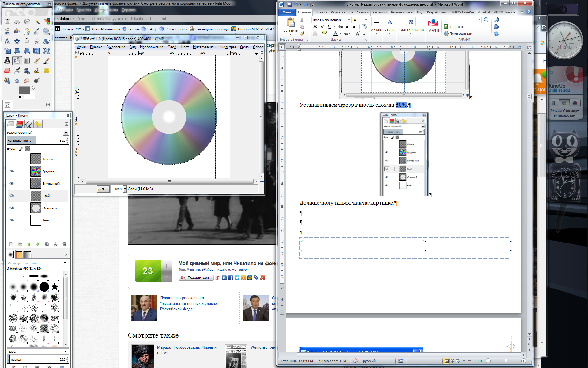
Task: Open GIMP Фильтры menu
Action: pos(228,47)
